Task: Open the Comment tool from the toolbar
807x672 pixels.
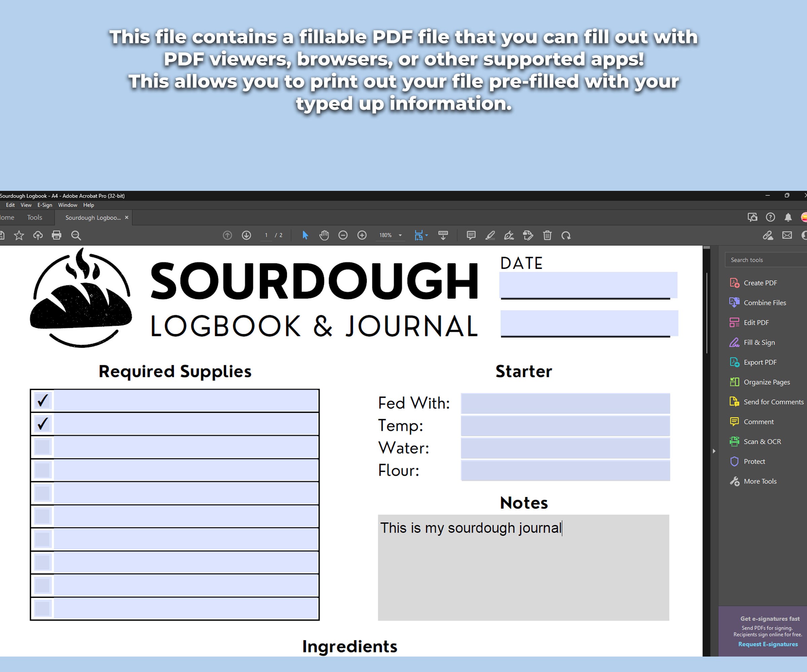Action: click(471, 236)
